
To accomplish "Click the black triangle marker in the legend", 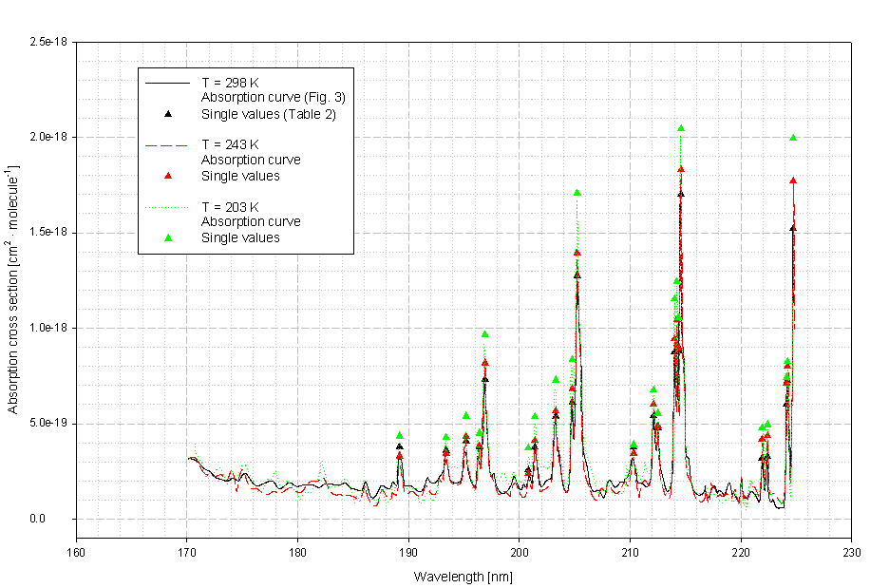I will coord(168,114).
